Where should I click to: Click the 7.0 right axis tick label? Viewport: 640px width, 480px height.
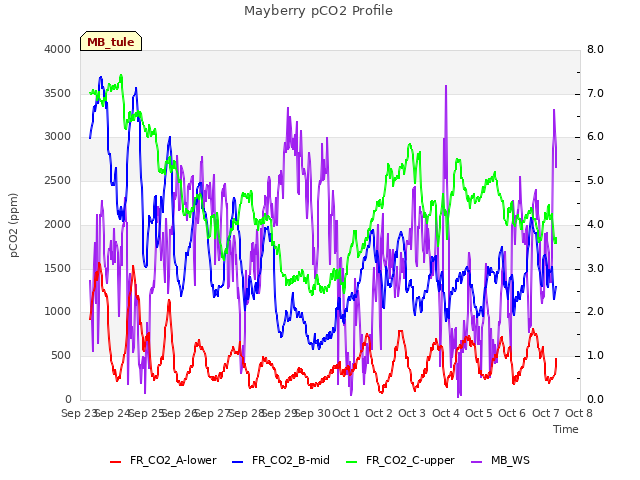point(595,93)
